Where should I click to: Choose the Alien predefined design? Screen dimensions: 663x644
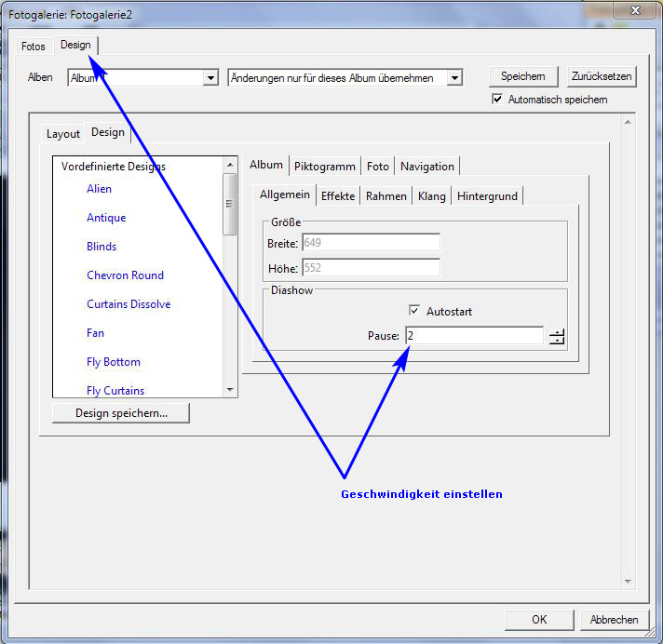[x=99, y=189]
